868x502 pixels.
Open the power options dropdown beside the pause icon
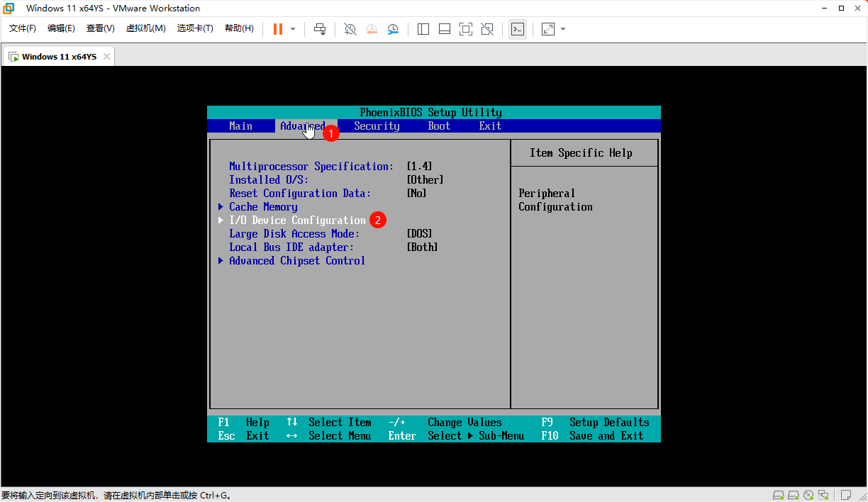click(x=293, y=29)
